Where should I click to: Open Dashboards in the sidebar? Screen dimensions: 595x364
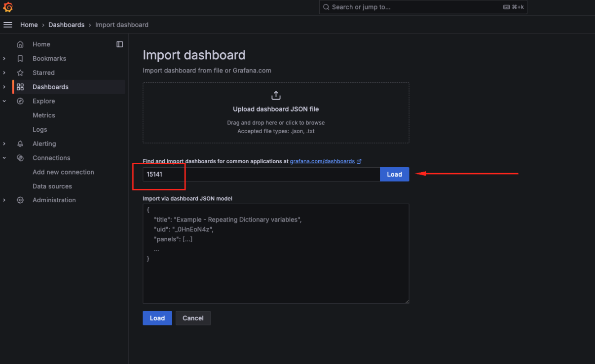pos(50,87)
